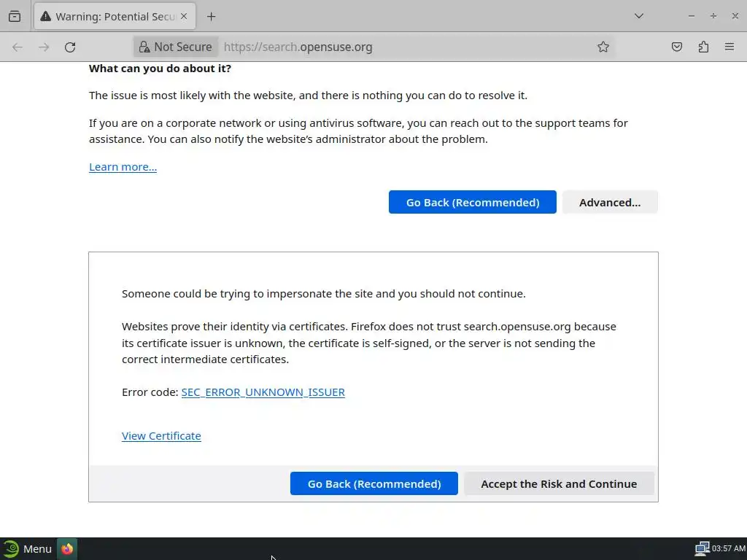Click the heading What can you do about it?

160,69
